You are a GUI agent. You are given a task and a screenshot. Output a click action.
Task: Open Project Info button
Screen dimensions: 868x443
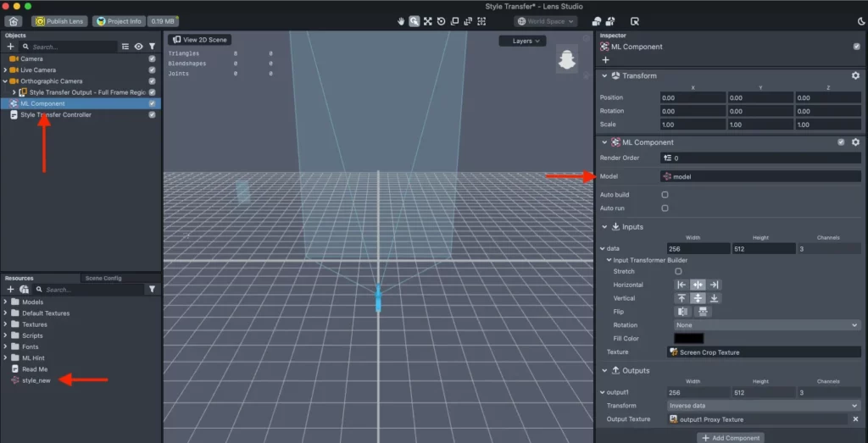tap(119, 21)
